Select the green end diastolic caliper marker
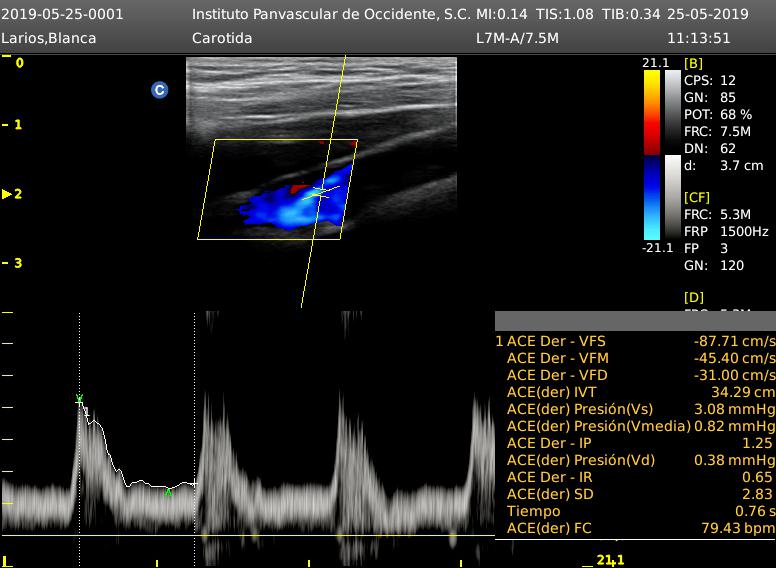 click(168, 491)
